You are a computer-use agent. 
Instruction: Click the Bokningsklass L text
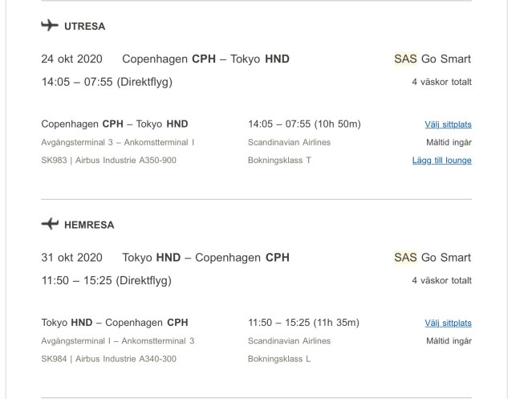[279, 360]
